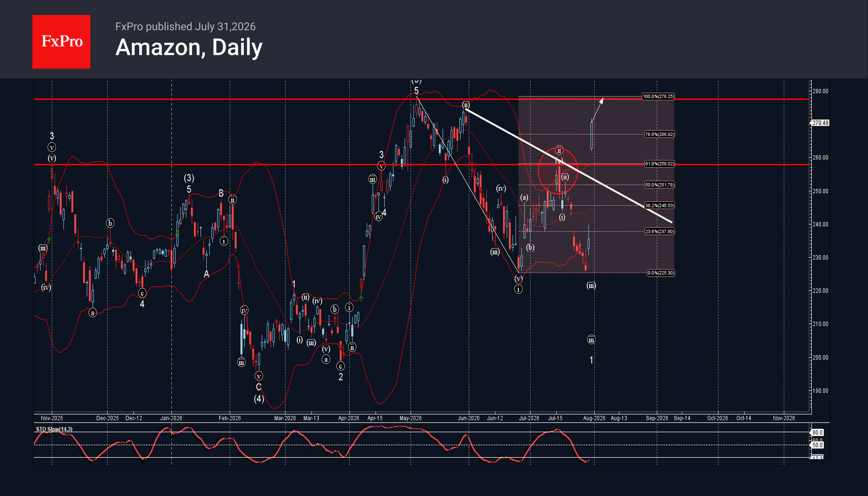This screenshot has height=496, width=868.
Task: Click the Aug-2026 date label
Action: pyautogui.click(x=594, y=418)
